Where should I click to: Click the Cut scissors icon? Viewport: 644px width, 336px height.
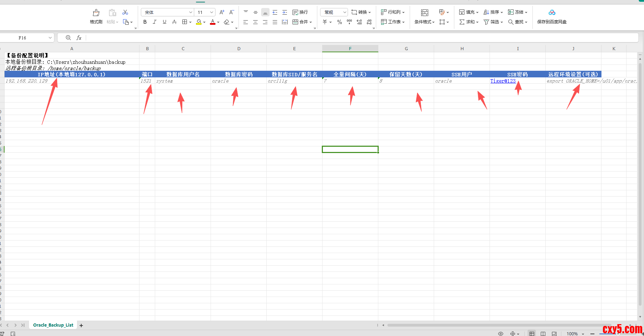pos(125,13)
